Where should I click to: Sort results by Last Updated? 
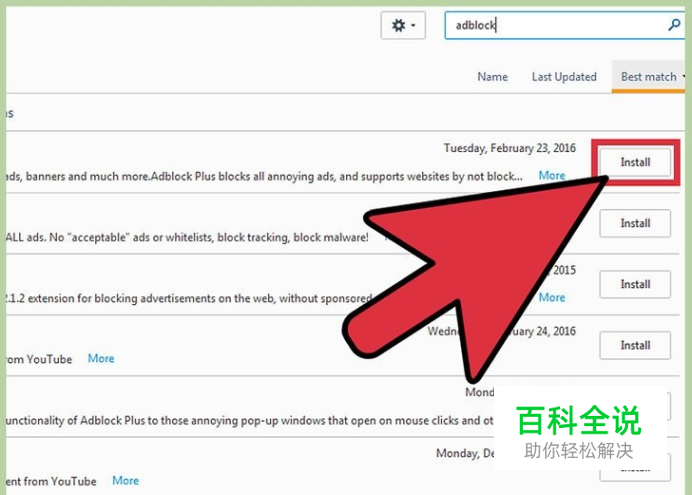(x=564, y=77)
